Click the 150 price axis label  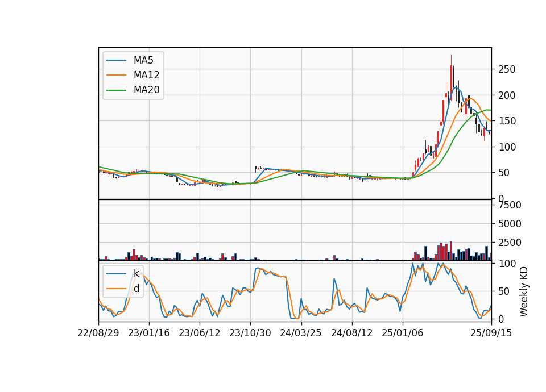click(507, 121)
